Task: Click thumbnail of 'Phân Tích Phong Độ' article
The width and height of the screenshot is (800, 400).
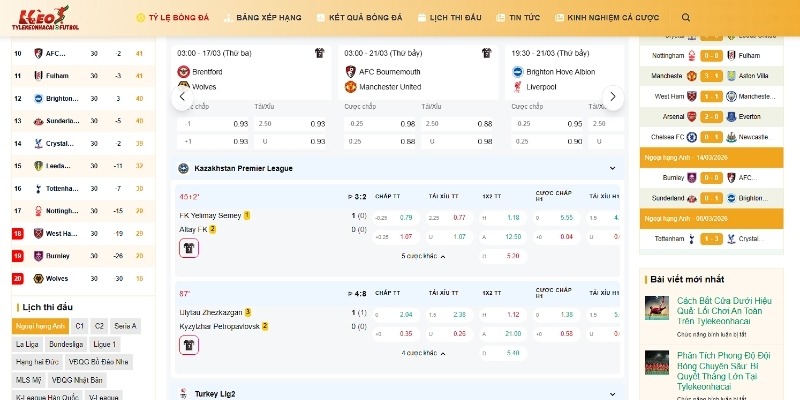Action: pyautogui.click(x=657, y=365)
